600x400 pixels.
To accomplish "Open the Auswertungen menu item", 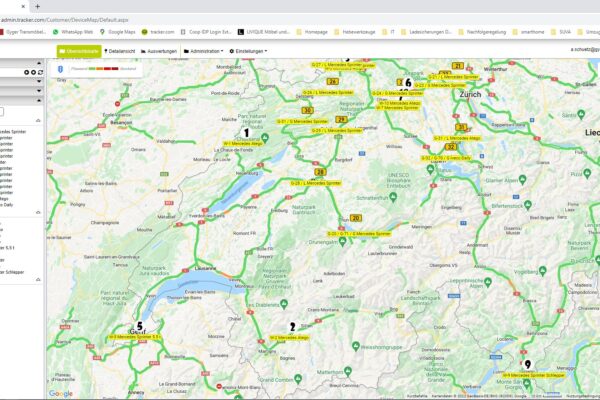I will click(159, 50).
